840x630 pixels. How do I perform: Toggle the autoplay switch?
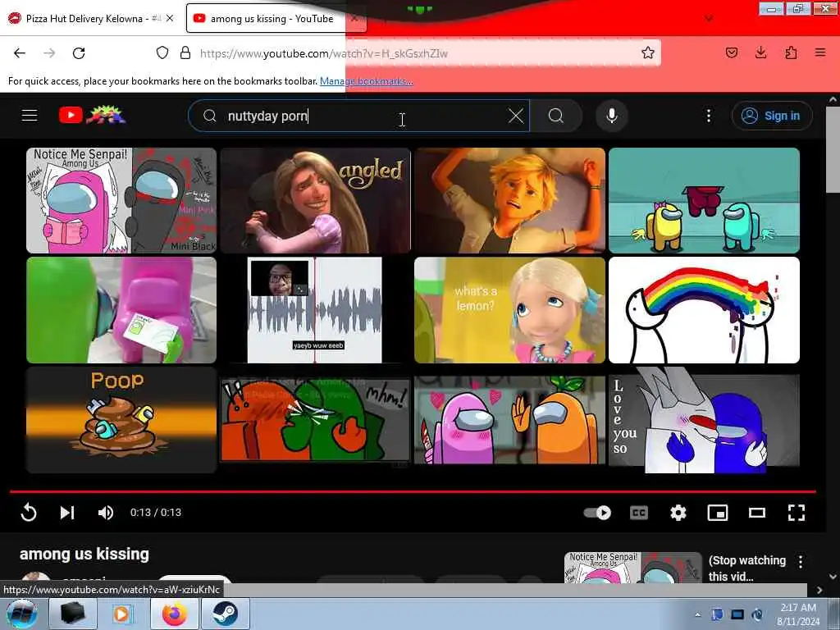[x=597, y=513]
